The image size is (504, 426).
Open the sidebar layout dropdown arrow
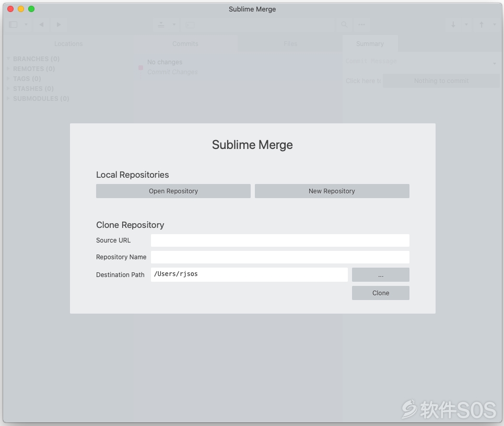tap(26, 25)
